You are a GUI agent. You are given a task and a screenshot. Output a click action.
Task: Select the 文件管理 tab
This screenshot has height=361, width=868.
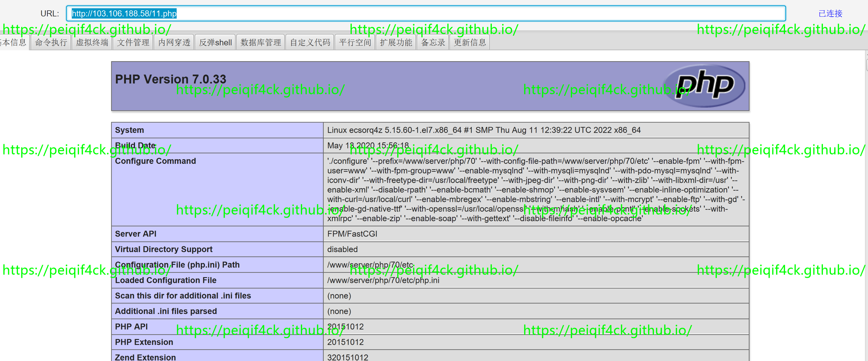pos(133,42)
